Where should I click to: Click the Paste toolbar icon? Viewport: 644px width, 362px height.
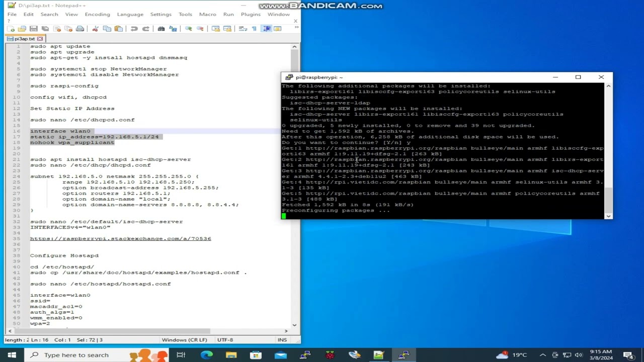119,29
